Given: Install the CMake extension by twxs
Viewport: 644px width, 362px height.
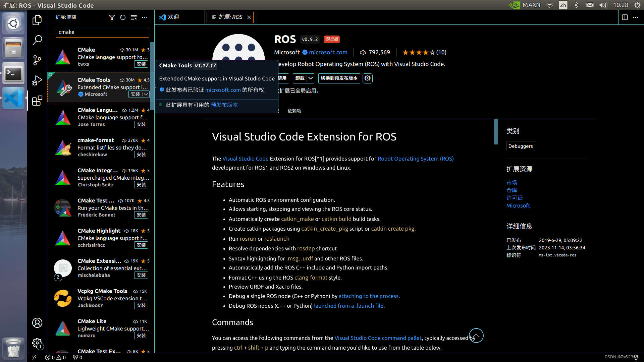Looking at the screenshot, I should pyautogui.click(x=141, y=64).
